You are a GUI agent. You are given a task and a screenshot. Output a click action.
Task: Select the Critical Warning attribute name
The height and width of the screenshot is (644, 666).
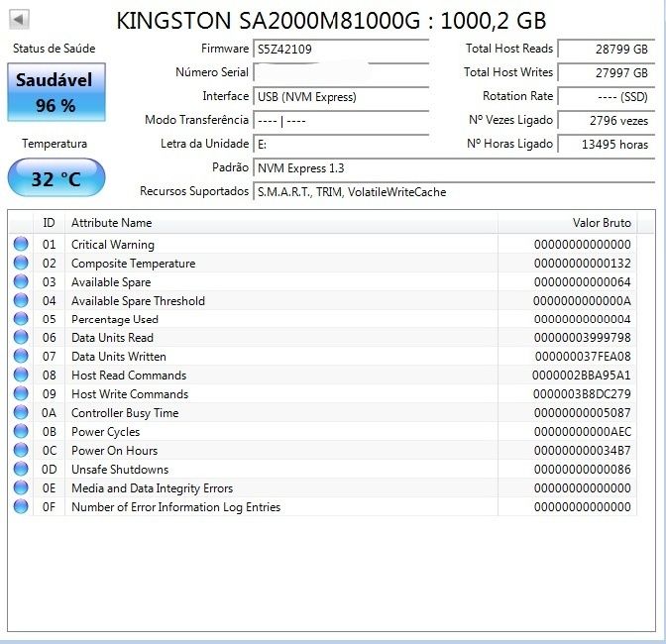[x=113, y=245]
